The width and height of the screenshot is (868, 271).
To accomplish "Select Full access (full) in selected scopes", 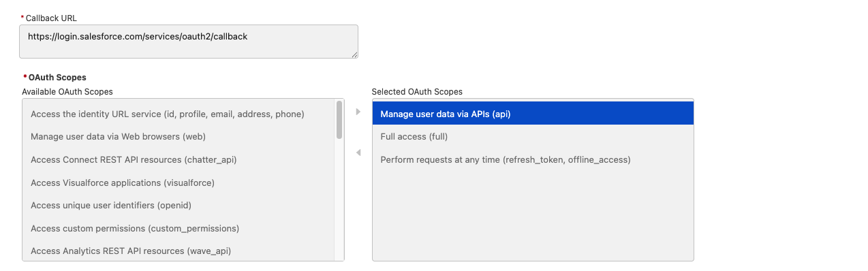I will [x=533, y=137].
